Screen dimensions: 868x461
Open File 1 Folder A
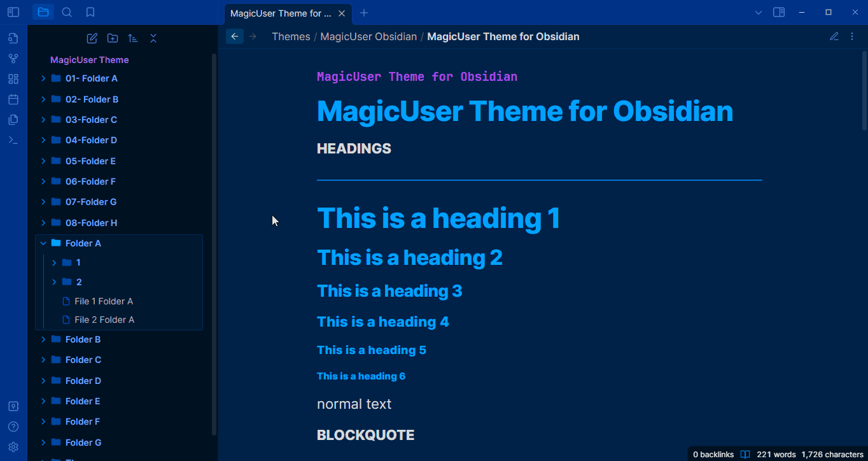coord(103,301)
